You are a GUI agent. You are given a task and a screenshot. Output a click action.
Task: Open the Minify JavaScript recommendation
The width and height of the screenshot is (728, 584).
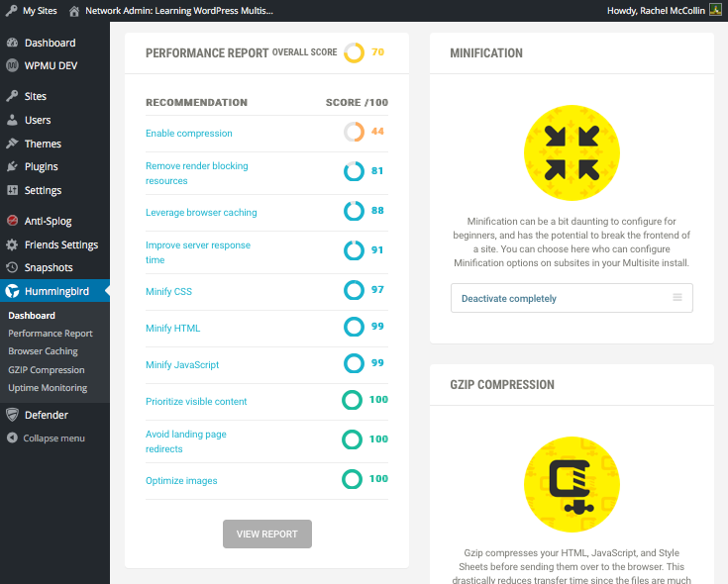[x=182, y=364]
